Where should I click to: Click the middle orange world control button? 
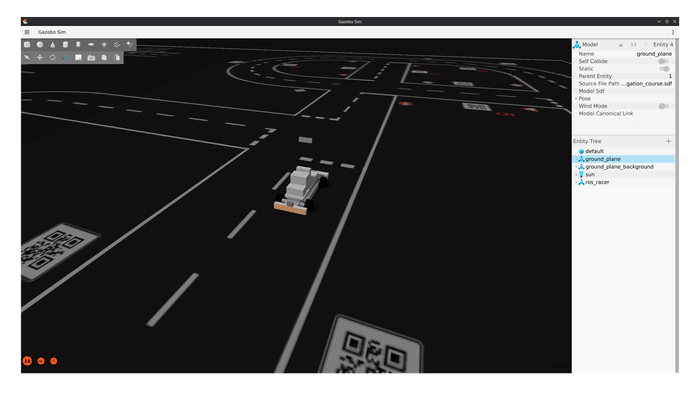point(41,361)
